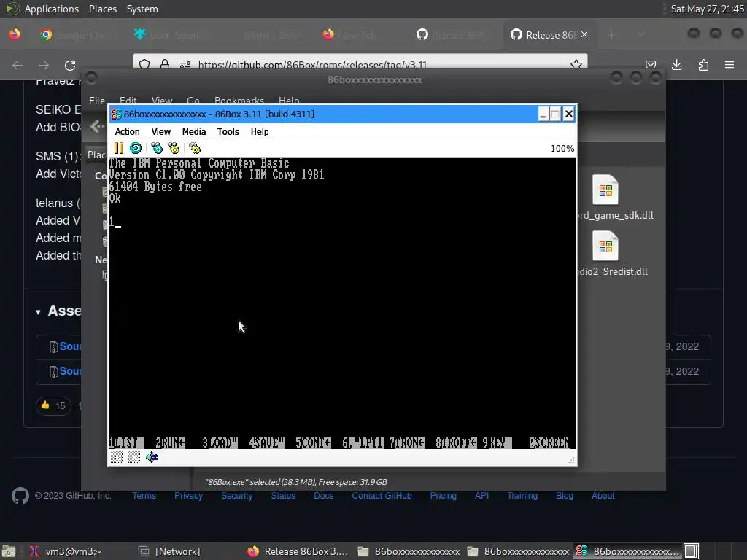Click the site lock icon in the address bar
The height and width of the screenshot is (560, 747).
tap(165, 64)
